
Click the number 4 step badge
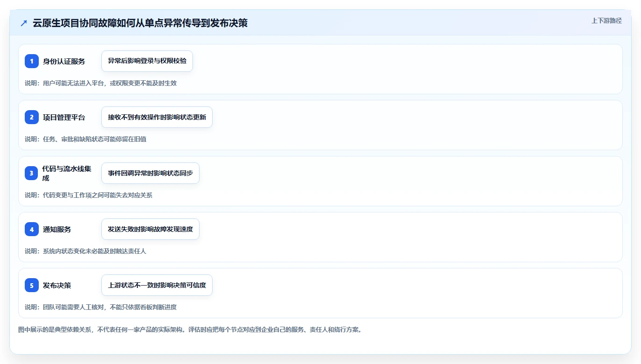[x=32, y=229]
